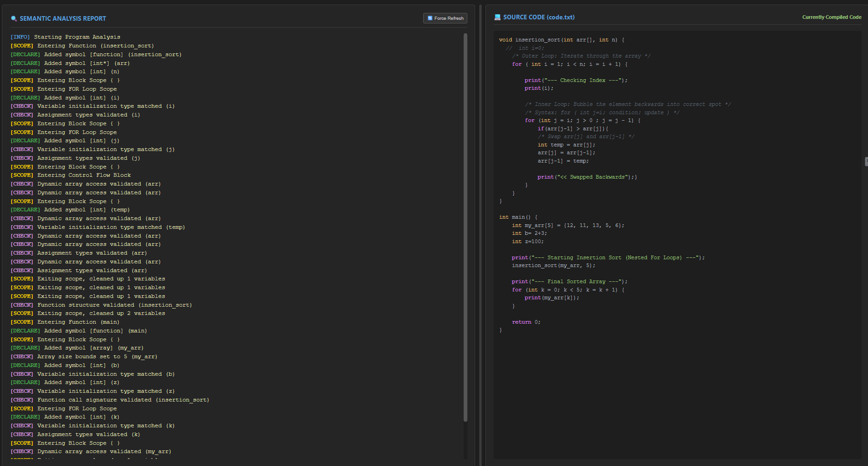Click Added symbol [int] (i) log line
The image size is (868, 466).
pos(65,98)
